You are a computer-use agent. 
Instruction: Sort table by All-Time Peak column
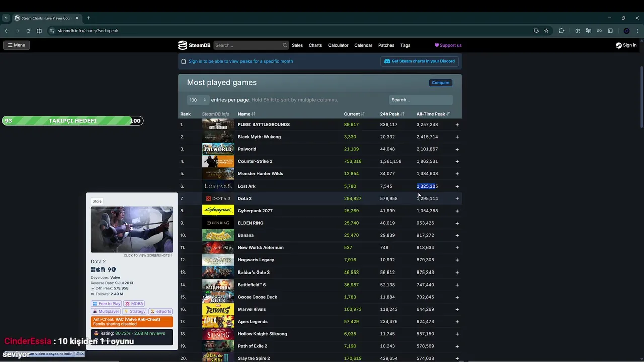click(433, 114)
